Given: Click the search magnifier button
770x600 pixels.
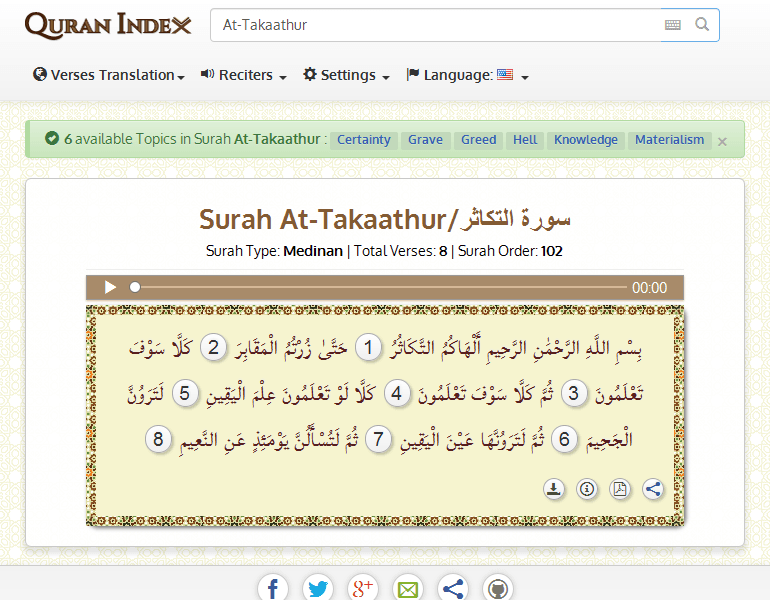Looking at the screenshot, I should point(702,25).
